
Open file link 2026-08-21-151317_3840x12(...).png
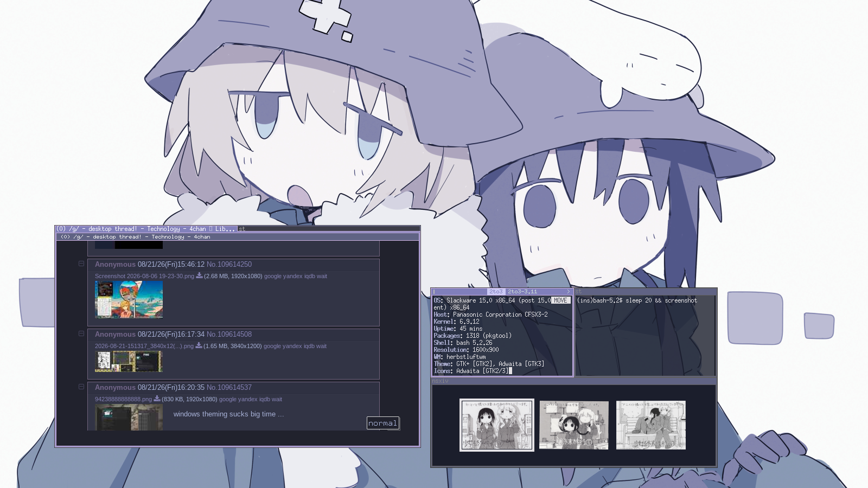pos(144,346)
